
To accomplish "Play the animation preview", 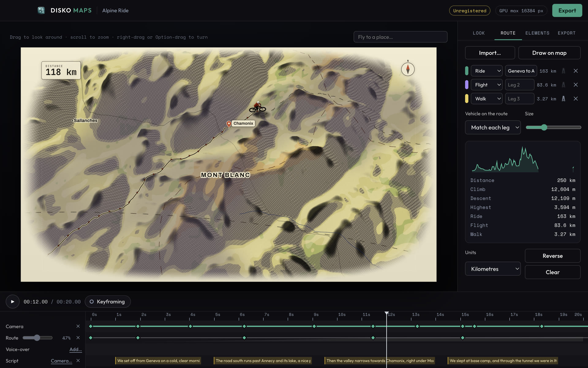I will (x=13, y=302).
